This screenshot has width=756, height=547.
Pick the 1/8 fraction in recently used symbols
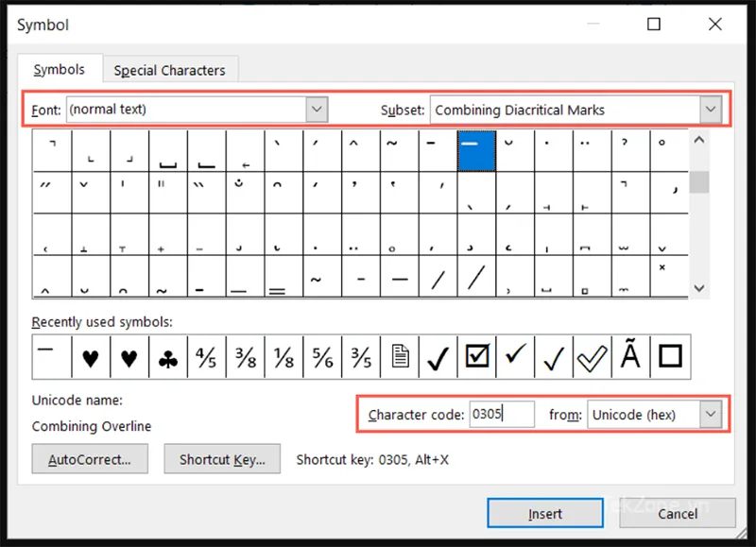(x=283, y=357)
